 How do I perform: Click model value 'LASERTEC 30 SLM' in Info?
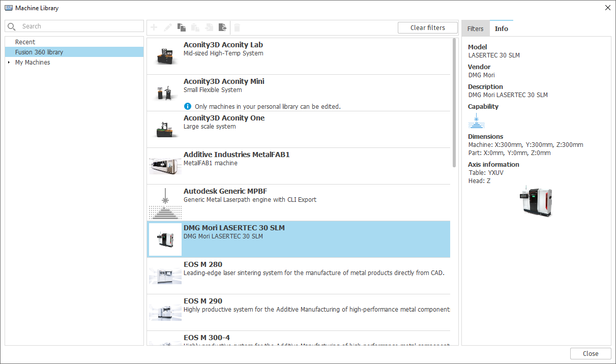point(494,55)
